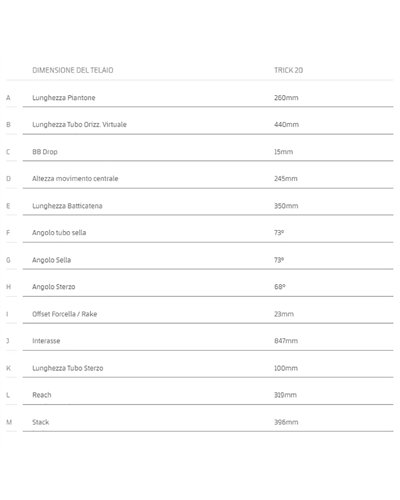Select the Interasse 847mm value
Screen dimensions: 400x500
pyautogui.click(x=286, y=341)
